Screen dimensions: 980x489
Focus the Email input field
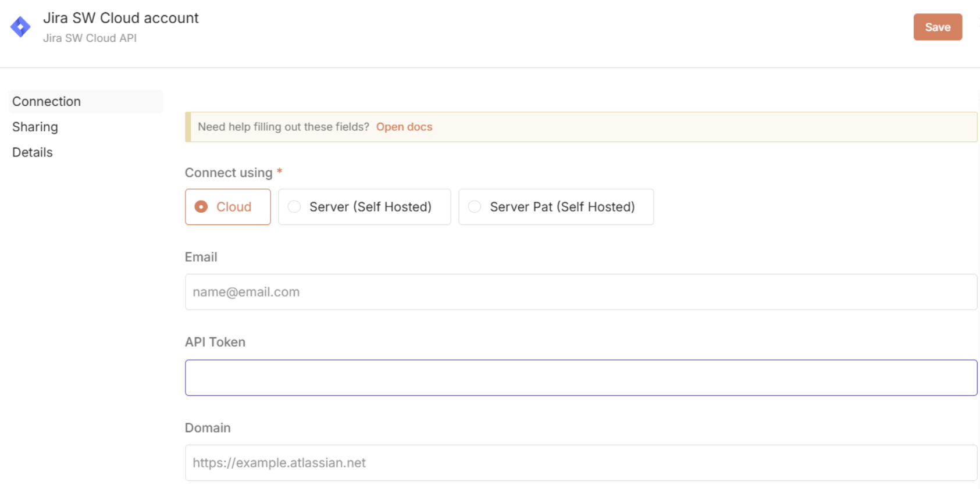(581, 292)
